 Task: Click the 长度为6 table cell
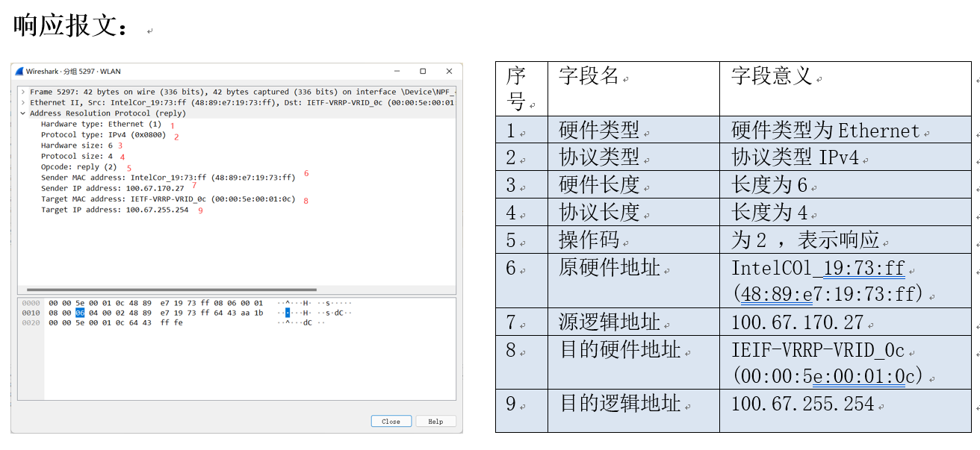(x=846, y=184)
